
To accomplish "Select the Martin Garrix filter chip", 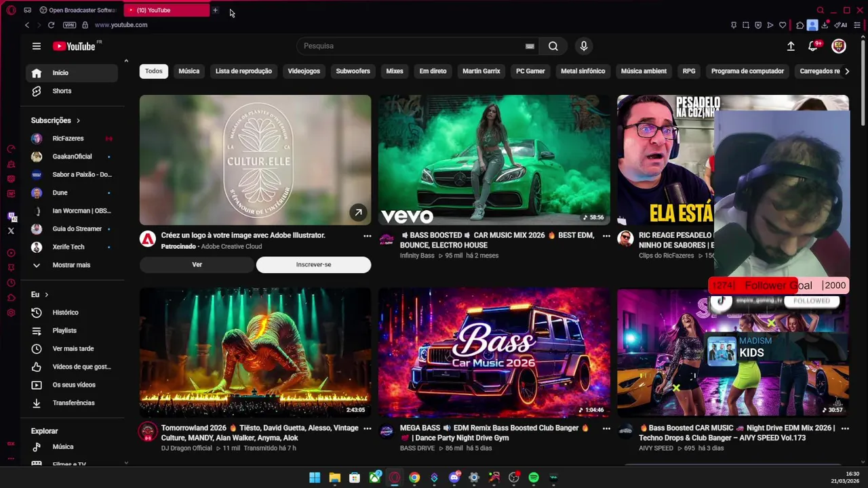I will pos(481,71).
